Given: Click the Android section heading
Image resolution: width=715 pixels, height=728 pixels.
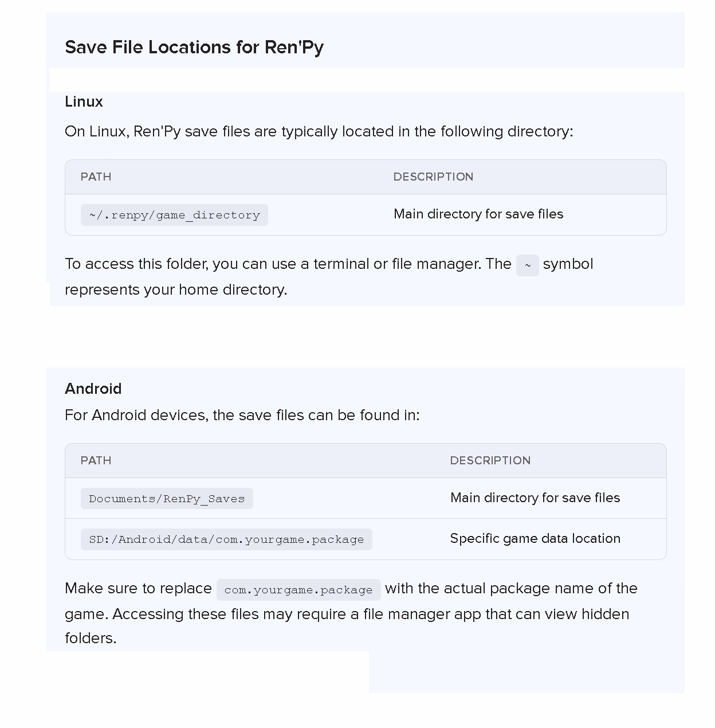Looking at the screenshot, I should (93, 389).
